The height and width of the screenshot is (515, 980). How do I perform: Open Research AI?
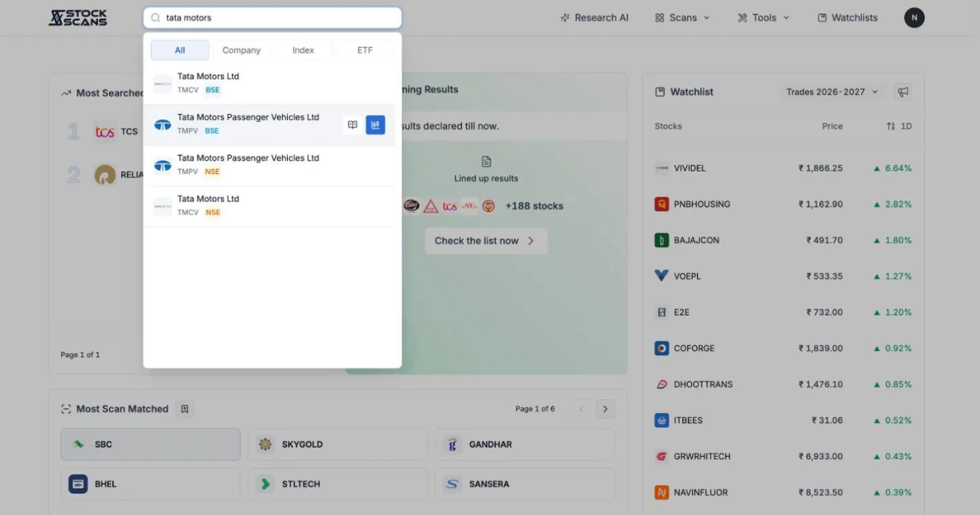[x=594, y=18]
